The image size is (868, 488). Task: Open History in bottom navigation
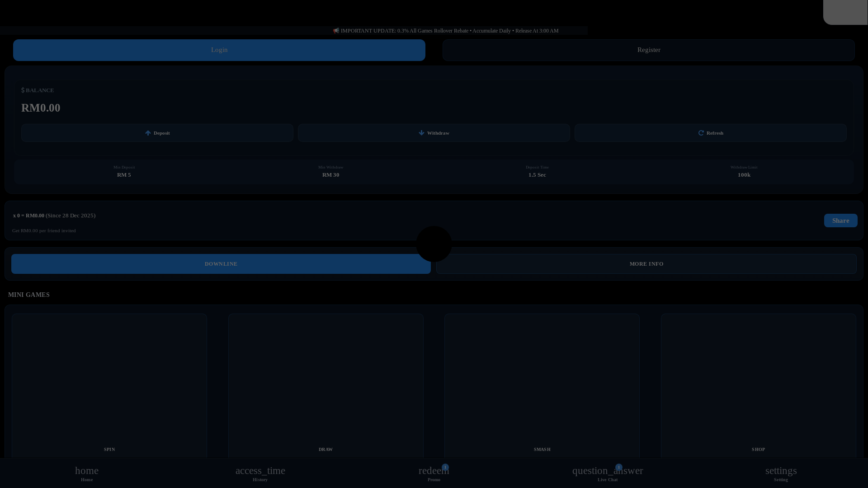260,474
